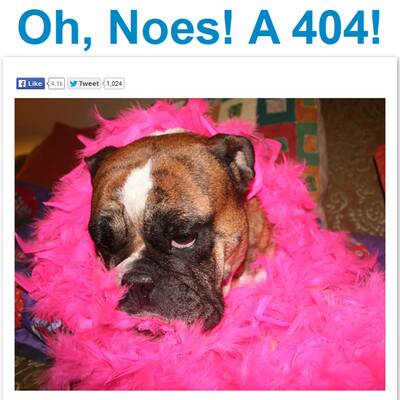Click the dog's black nose
Viewport: 400px width, 400px height.
[139, 278]
